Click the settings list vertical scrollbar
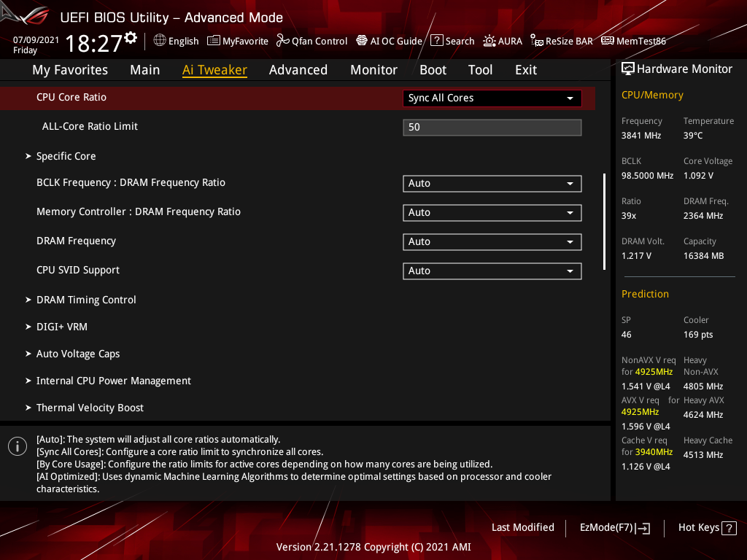747x560 pixels. pyautogui.click(x=604, y=222)
